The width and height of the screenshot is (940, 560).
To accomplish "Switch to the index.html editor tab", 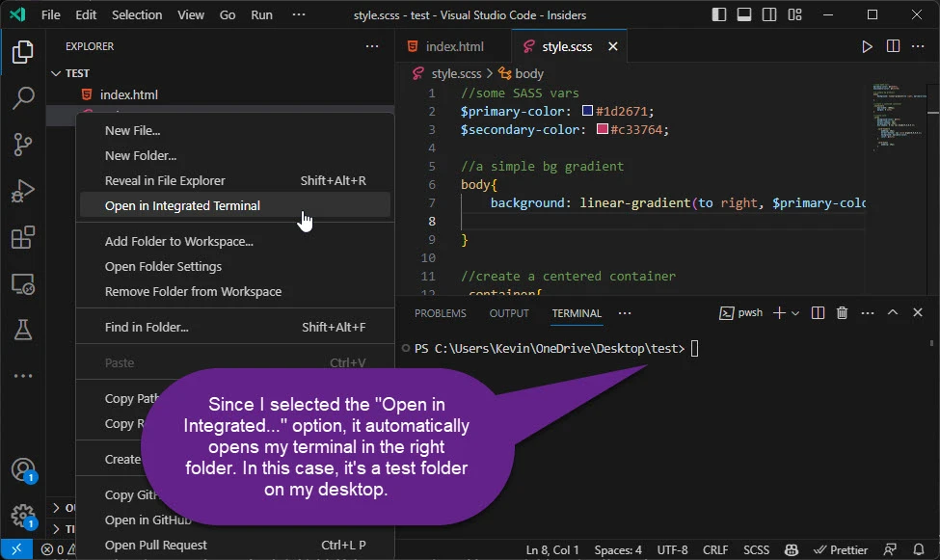I will point(454,46).
